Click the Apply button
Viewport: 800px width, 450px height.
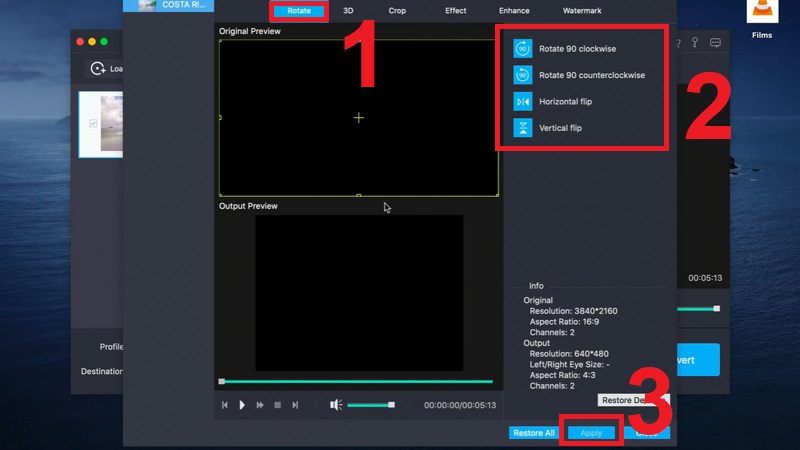591,433
